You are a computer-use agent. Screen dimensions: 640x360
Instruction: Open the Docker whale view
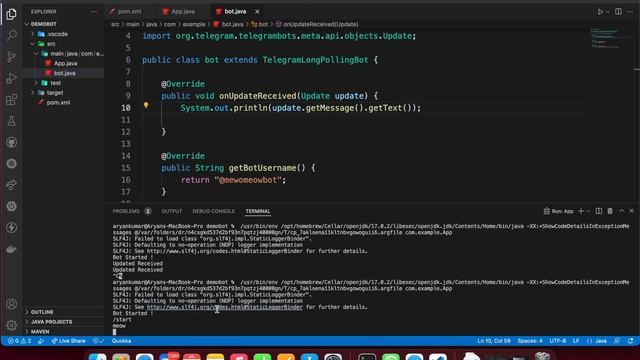pyautogui.click(x=11, y=249)
